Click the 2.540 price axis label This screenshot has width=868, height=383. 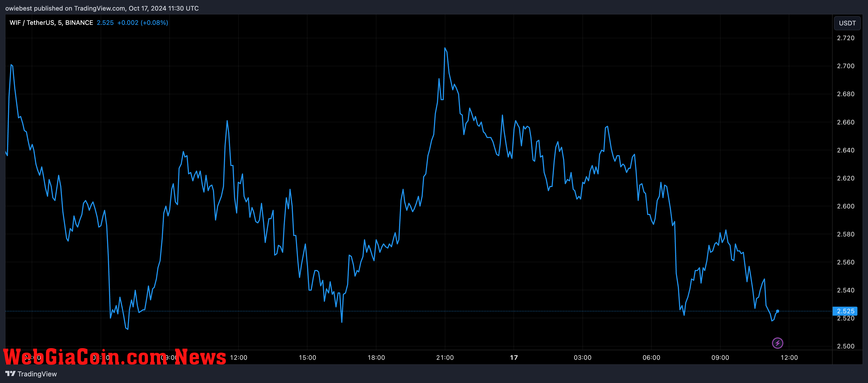tap(846, 290)
